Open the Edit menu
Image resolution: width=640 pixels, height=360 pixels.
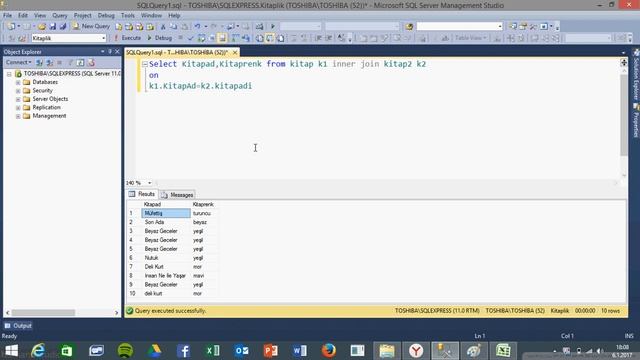(x=22, y=16)
